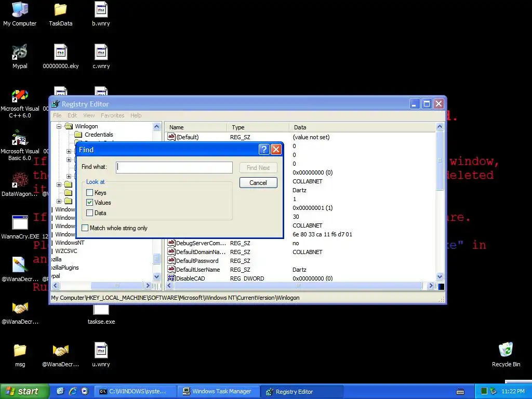Uncheck the Values checkbox in Find

[89, 202]
